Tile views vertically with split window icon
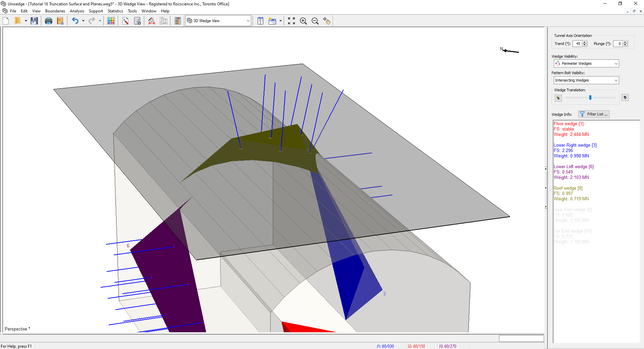The height and width of the screenshot is (349, 644). pos(260,21)
